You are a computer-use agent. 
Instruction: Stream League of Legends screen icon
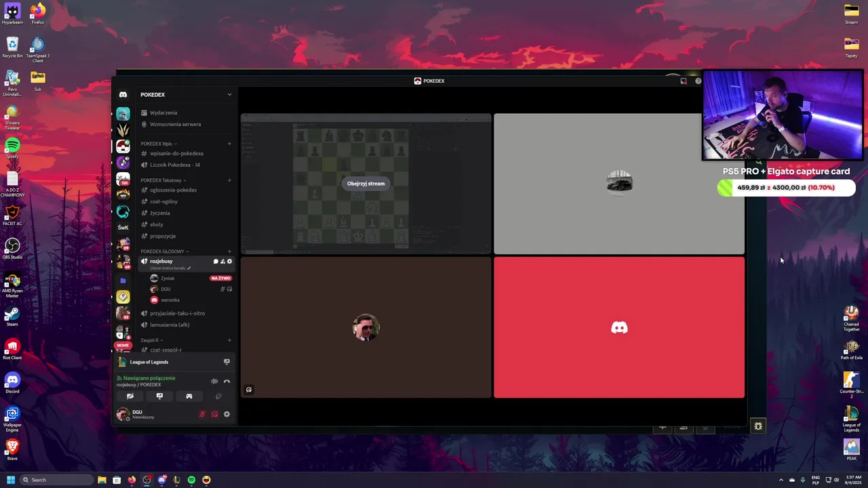[226, 362]
